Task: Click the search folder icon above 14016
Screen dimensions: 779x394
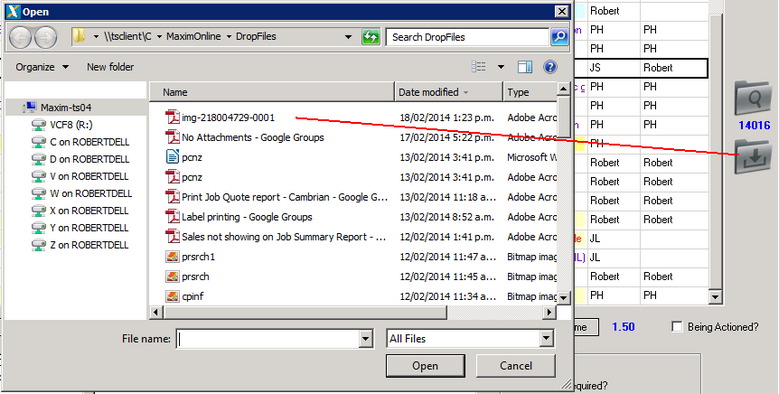Action: [x=753, y=99]
